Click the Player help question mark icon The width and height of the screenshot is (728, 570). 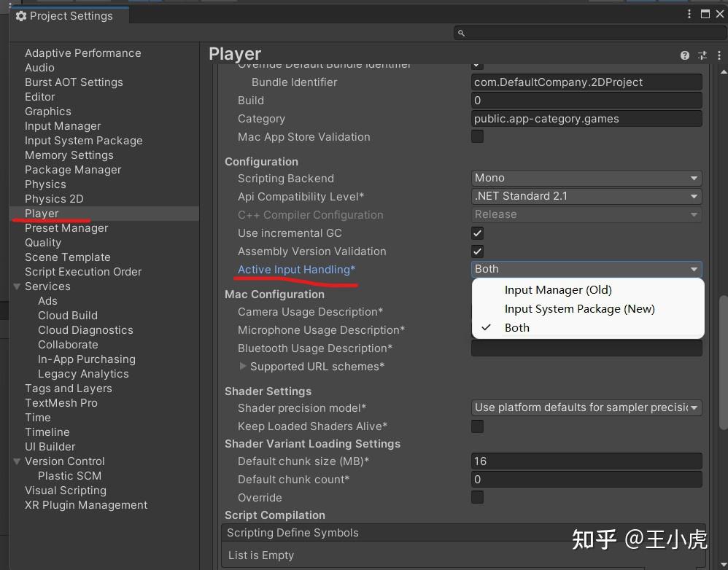[685, 55]
